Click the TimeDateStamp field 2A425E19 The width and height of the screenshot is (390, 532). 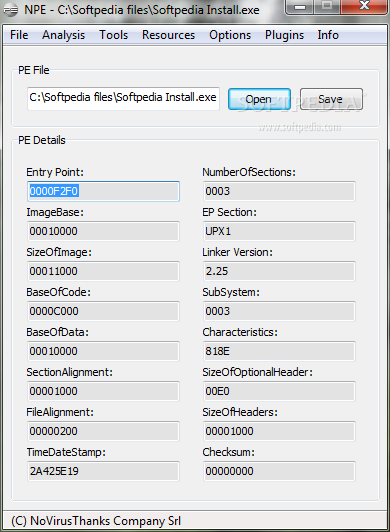tap(103, 471)
